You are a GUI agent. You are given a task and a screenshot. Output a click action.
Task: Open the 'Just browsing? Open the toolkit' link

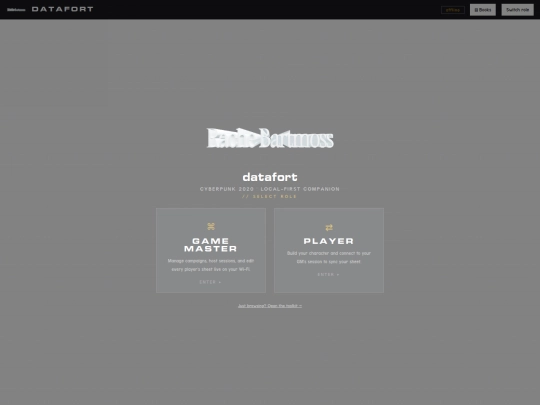[270, 306]
